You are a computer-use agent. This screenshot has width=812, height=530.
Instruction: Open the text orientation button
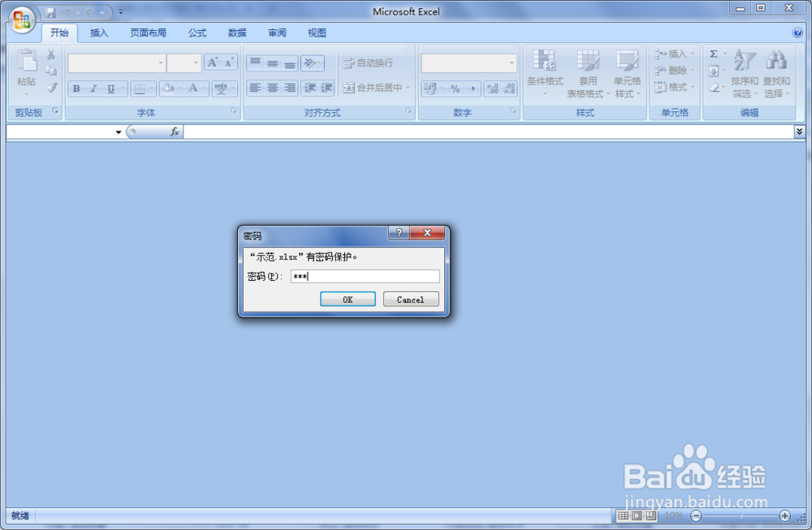click(313, 63)
